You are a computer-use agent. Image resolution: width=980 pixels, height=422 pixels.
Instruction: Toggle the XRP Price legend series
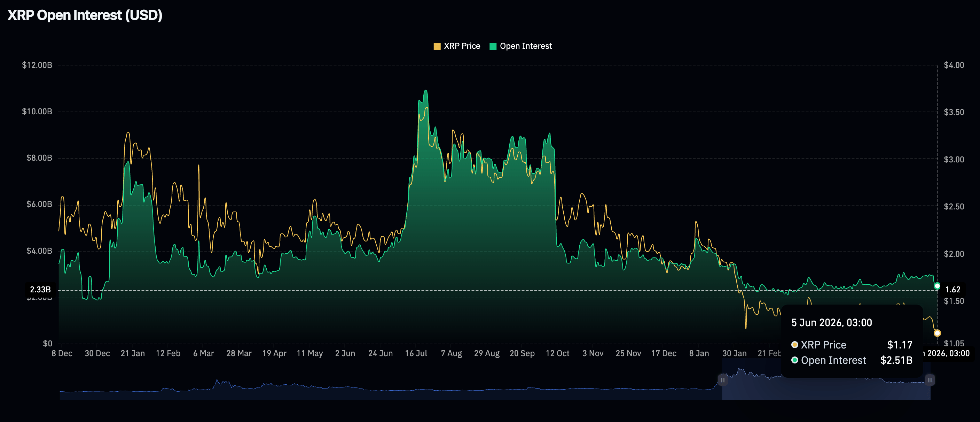pos(457,46)
